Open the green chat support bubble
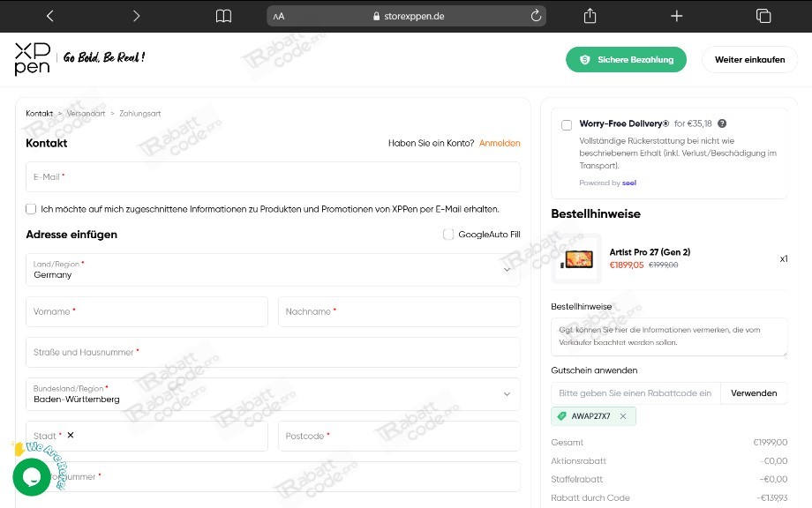Screen dimensions: 812x508 (x=32, y=477)
